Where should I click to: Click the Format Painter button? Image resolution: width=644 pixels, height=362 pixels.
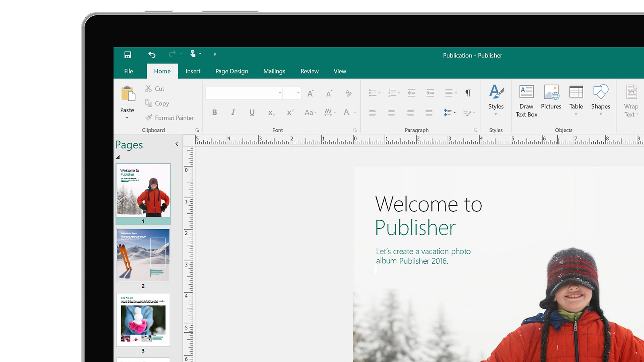point(169,118)
